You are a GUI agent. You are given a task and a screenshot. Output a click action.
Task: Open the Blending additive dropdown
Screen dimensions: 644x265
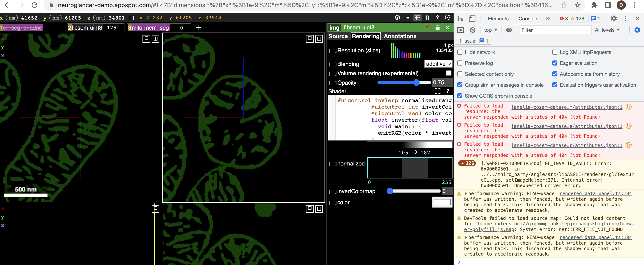click(x=438, y=64)
